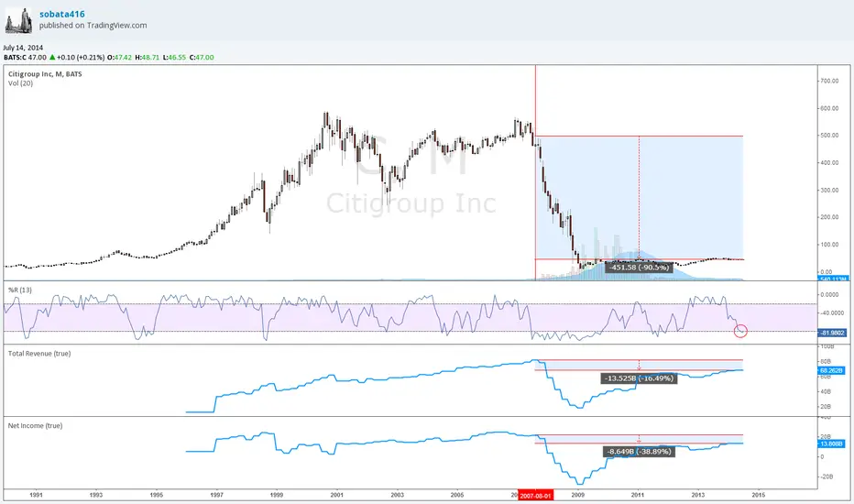Screen dimensions: 854x504
Task: Click the 'Citigroup Inc, M, BATS' chart title
Action: 45,74
